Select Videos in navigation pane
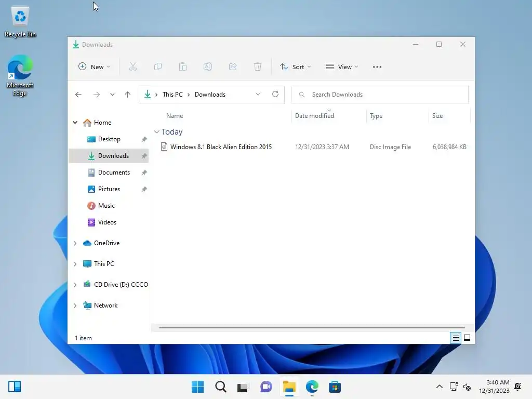Viewport: 532px width, 399px height. pyautogui.click(x=109, y=222)
